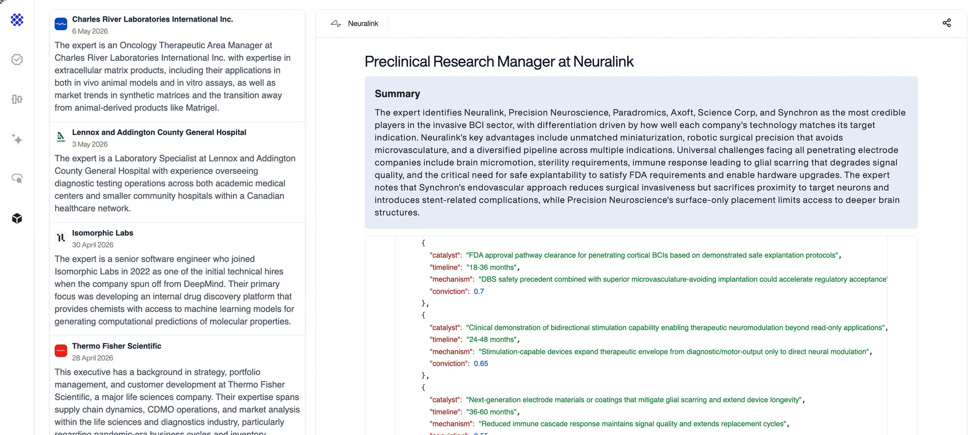Open the black cube sidebar icon
This screenshot has width=980, height=435.
pos(17,218)
